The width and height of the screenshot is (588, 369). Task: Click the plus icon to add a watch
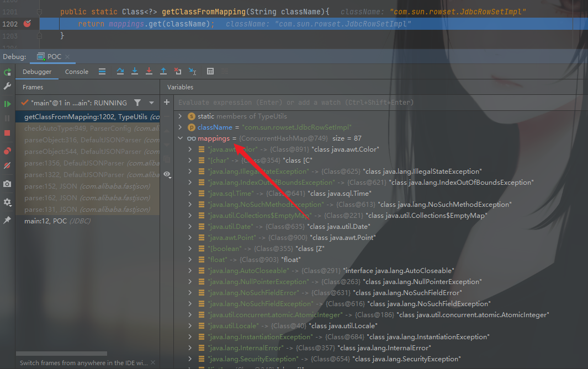tap(167, 102)
